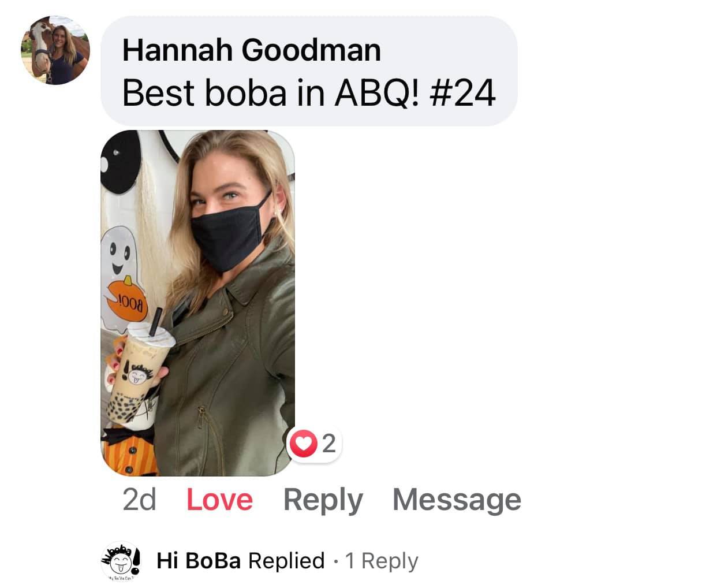Click the Hi BoBa name in reply line
717x588 pixels.
[x=199, y=561]
